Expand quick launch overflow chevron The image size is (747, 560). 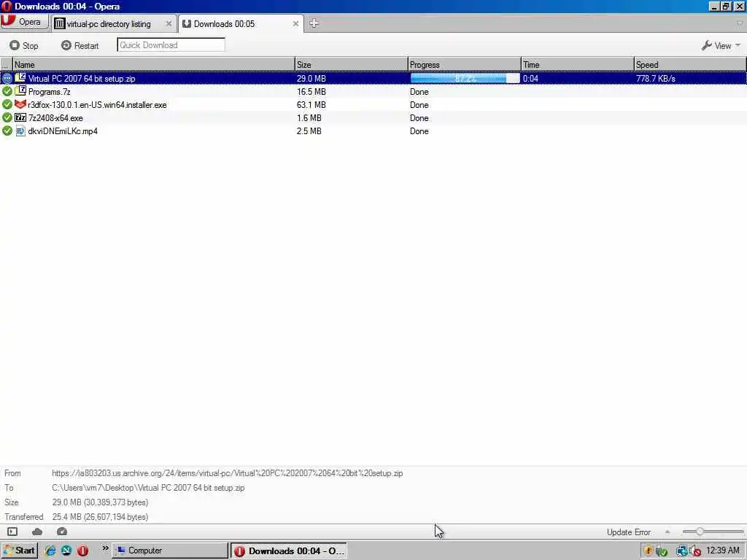(x=105, y=549)
